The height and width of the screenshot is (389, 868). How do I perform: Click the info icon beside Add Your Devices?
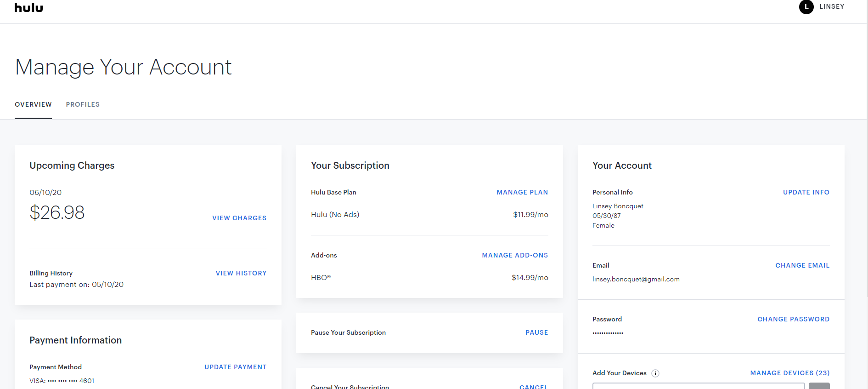tap(655, 373)
